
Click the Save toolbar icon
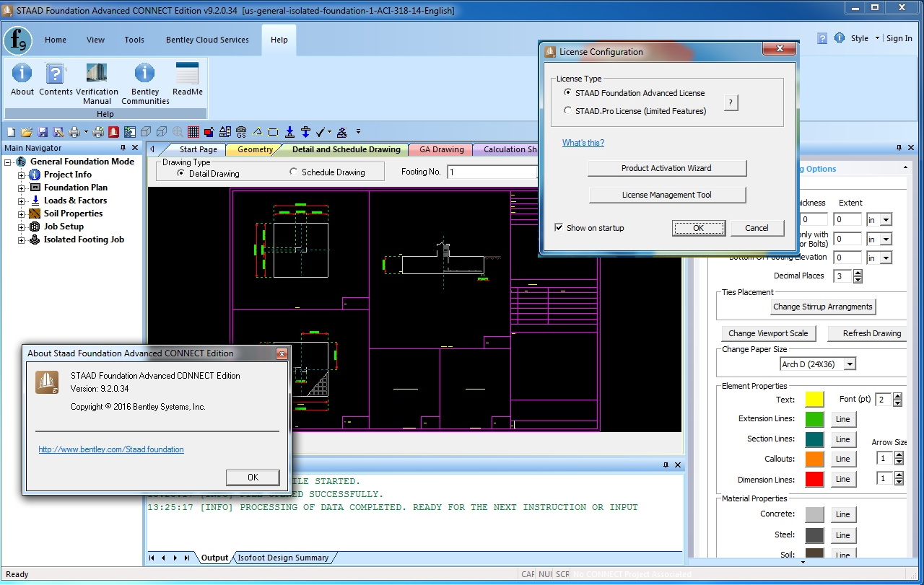click(x=43, y=132)
